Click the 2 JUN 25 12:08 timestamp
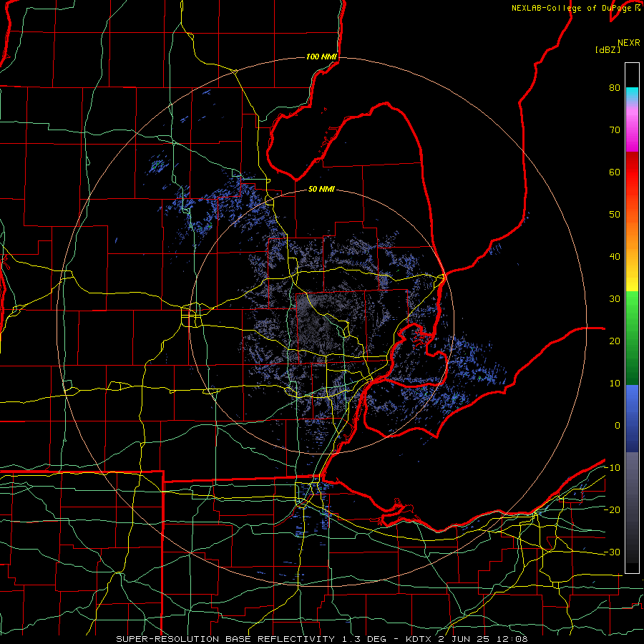Image resolution: width=644 pixels, height=644 pixels. point(483,639)
